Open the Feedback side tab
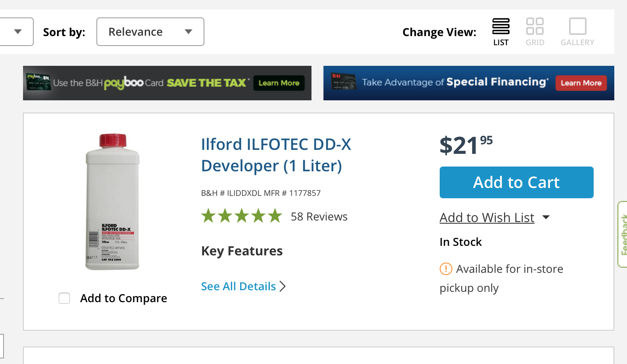The width and height of the screenshot is (627, 364). pos(623,234)
